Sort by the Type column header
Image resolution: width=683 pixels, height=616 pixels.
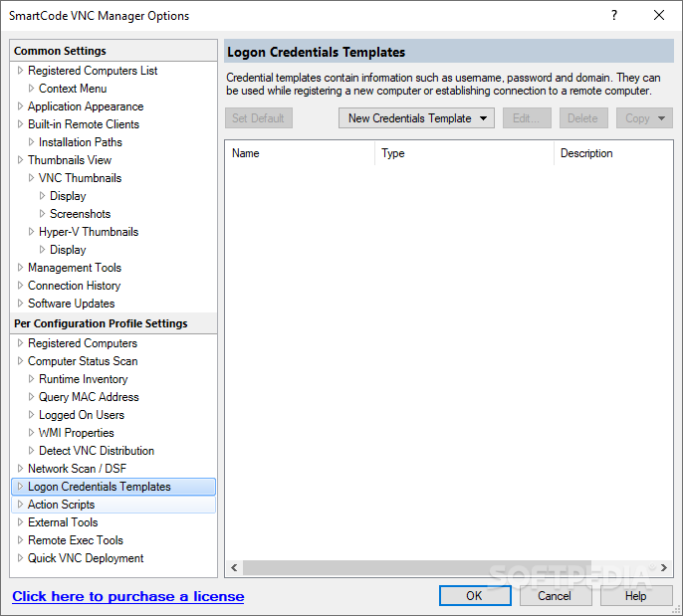[x=464, y=153]
